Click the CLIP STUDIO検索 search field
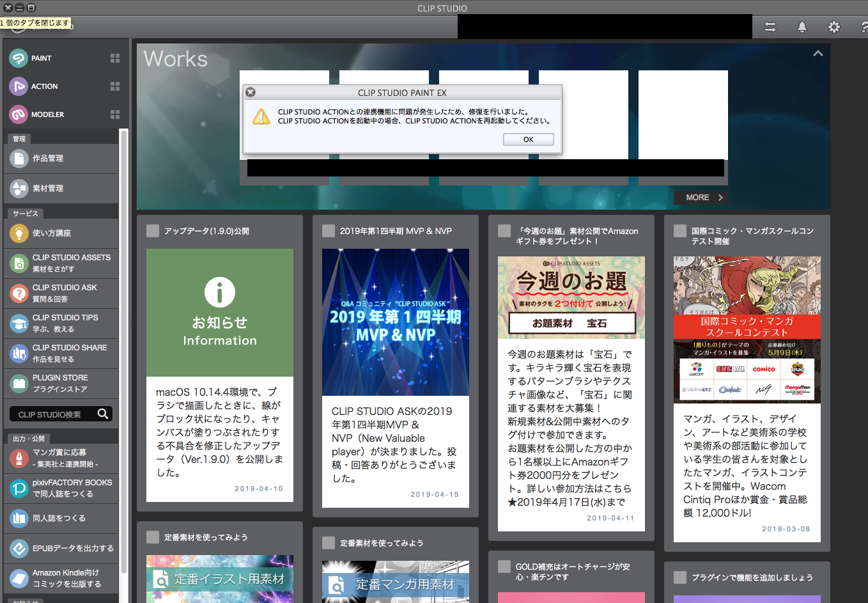Screen dimensions: 868x603 pos(51,414)
